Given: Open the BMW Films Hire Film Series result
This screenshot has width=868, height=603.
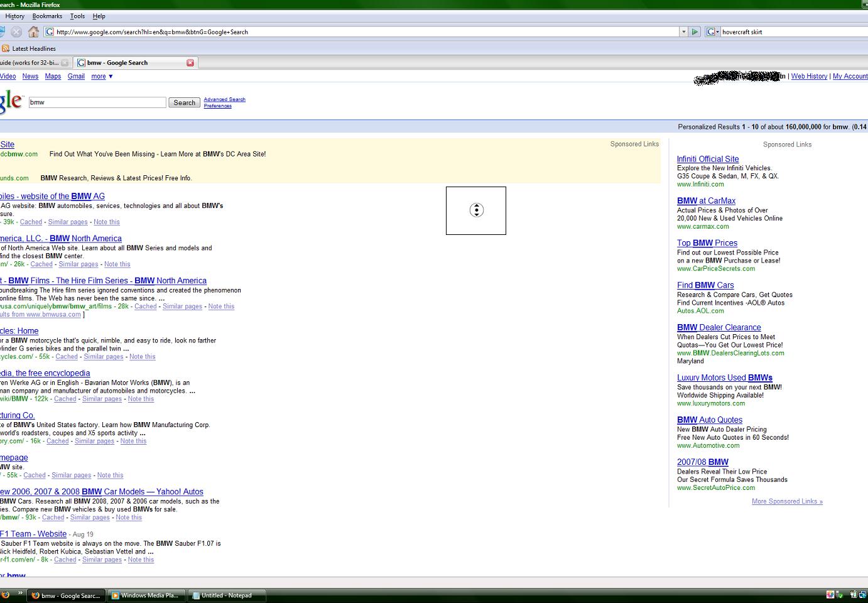Looking at the screenshot, I should pyautogui.click(x=103, y=280).
